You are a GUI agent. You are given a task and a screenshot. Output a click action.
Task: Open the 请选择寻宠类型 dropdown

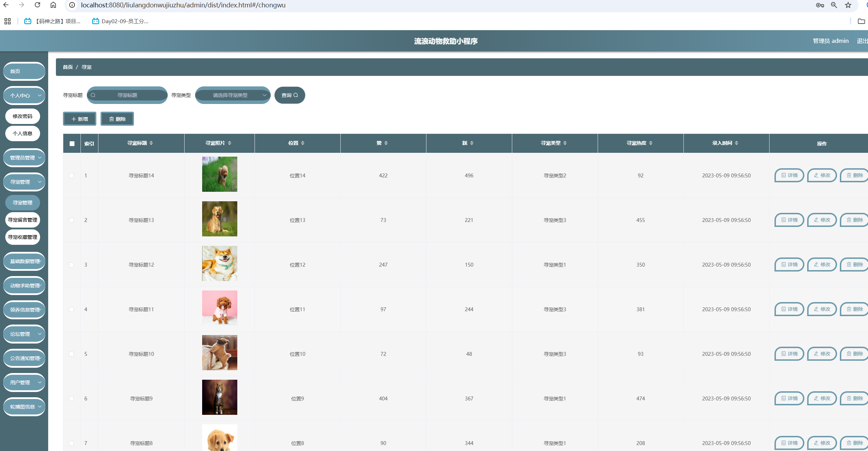[x=232, y=95]
